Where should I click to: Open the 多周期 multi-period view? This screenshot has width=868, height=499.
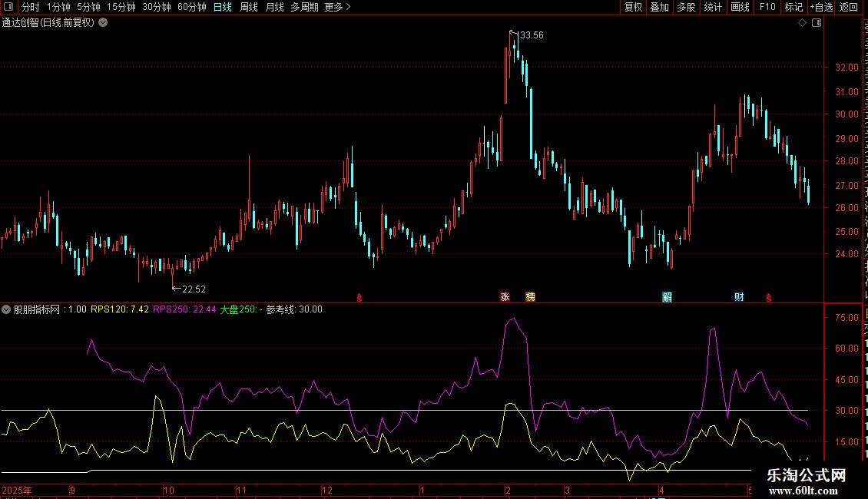coord(304,7)
